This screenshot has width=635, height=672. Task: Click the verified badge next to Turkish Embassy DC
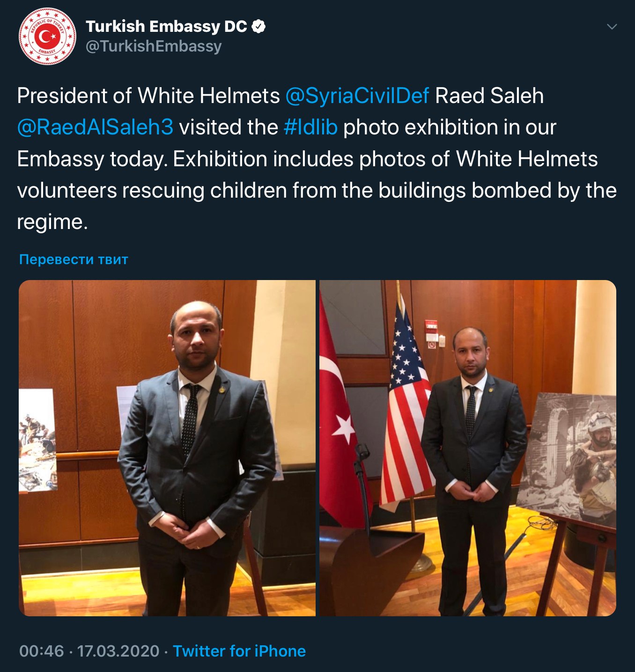pyautogui.click(x=258, y=26)
